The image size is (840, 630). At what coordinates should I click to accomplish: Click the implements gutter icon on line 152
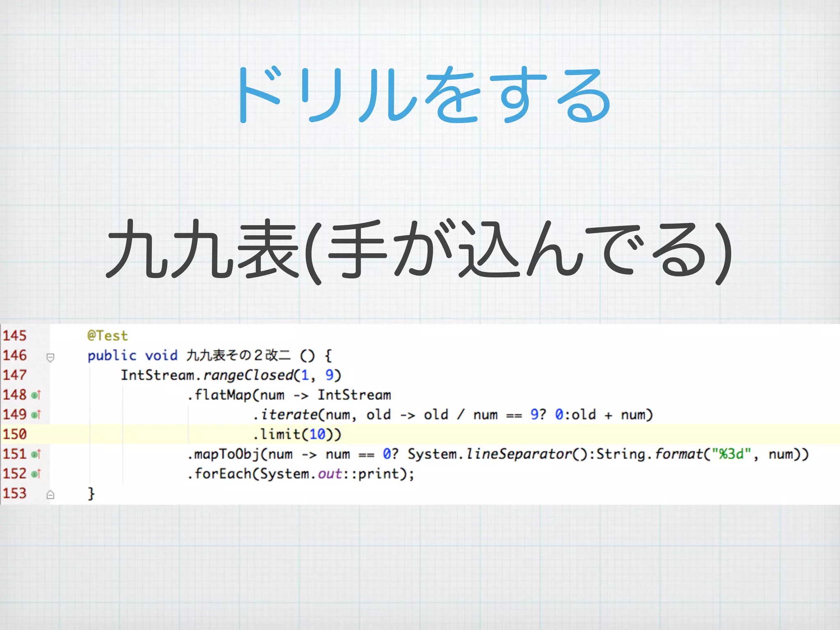tap(36, 474)
